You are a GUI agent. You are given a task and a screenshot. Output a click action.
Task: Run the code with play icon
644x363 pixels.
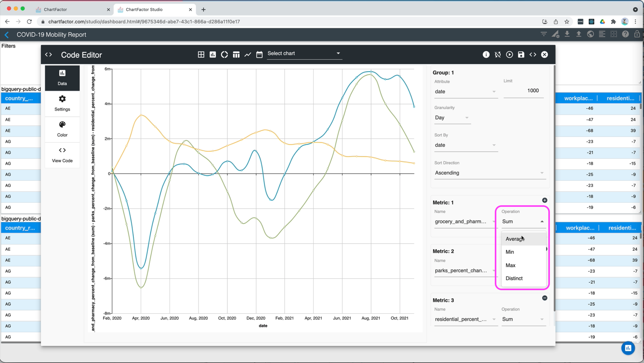tap(509, 55)
